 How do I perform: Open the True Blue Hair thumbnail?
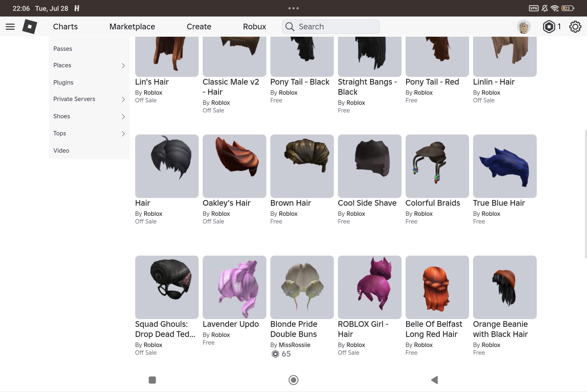pos(505,166)
